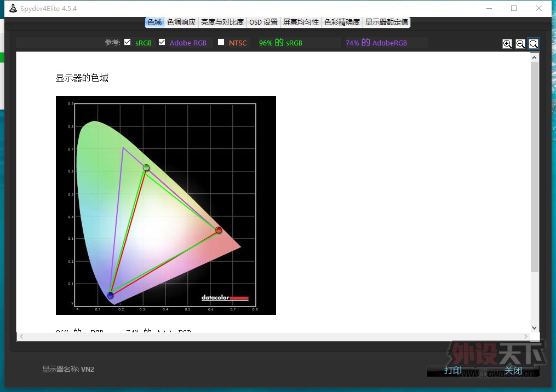Maximize the Spyder4Elite window
The height and width of the screenshot is (392, 556).
coord(514,8)
